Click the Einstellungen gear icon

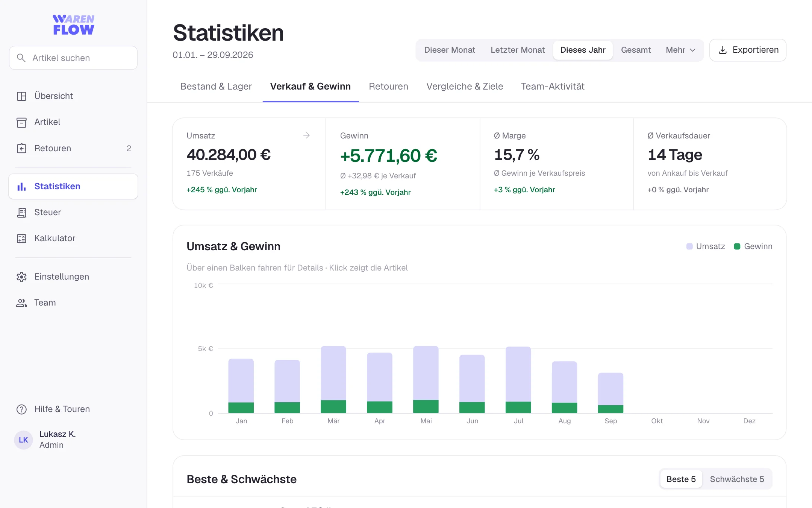click(21, 277)
